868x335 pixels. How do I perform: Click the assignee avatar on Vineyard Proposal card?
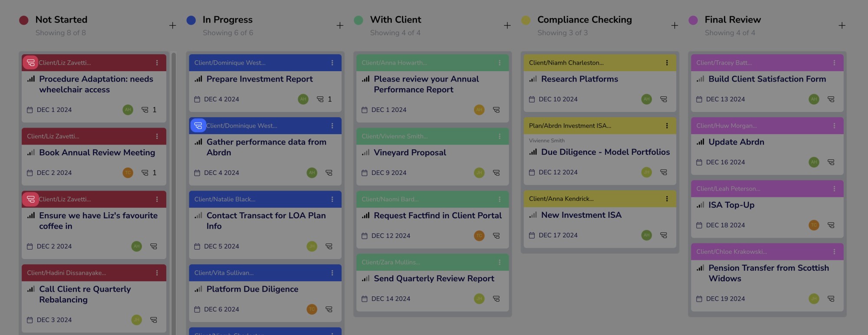pos(479,173)
